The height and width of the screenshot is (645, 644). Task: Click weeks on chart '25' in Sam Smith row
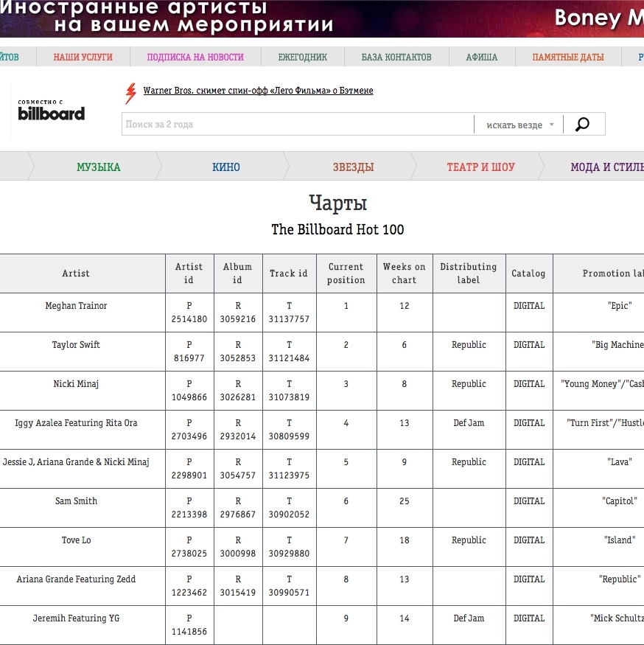pos(405,501)
